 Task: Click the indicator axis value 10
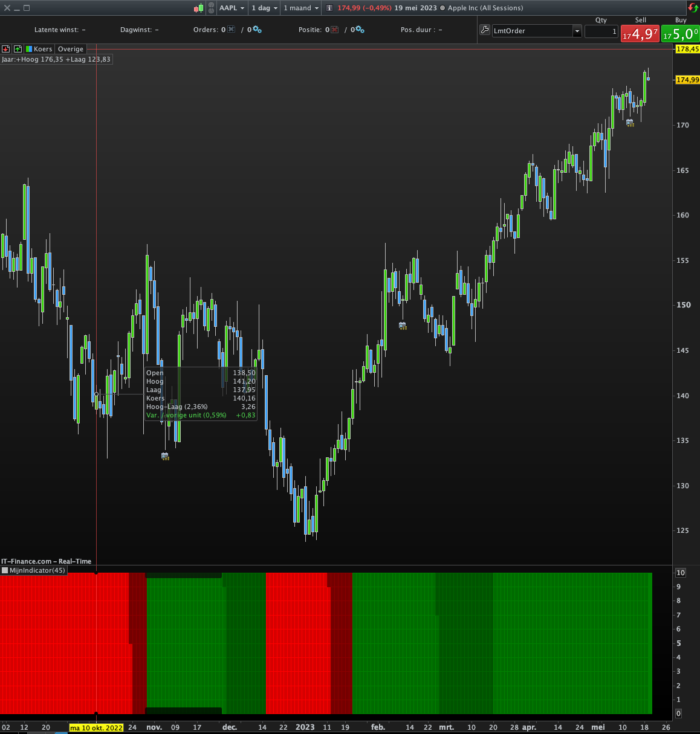pyautogui.click(x=681, y=573)
